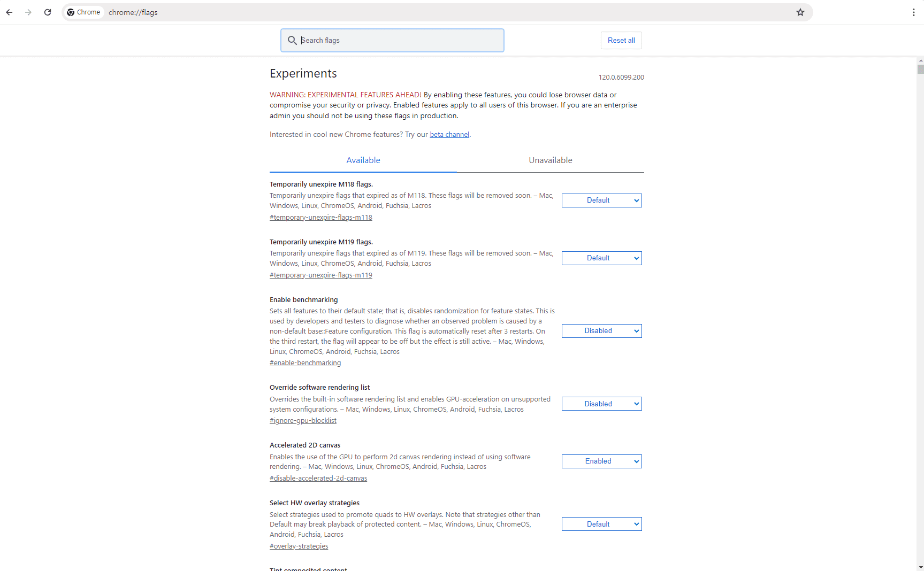Open Select HW overlay strategies dropdown
The image size is (924, 571).
[x=602, y=524]
